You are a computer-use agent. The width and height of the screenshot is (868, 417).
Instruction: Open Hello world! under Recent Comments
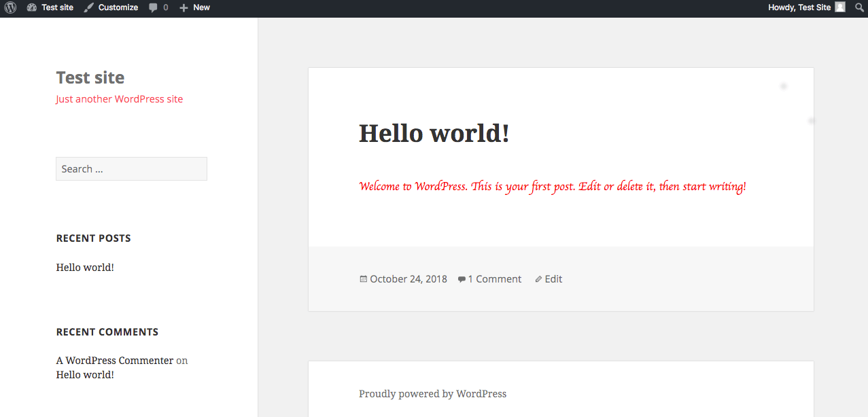(x=85, y=375)
